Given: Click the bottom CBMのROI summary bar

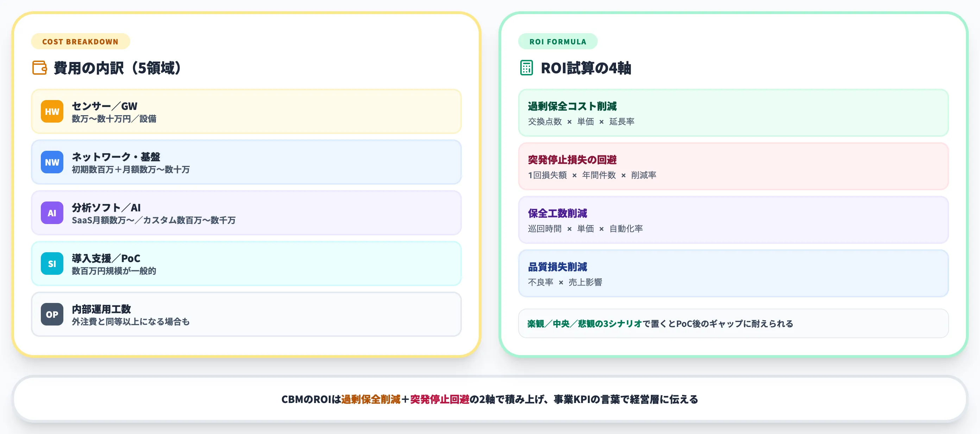Looking at the screenshot, I should [490, 400].
